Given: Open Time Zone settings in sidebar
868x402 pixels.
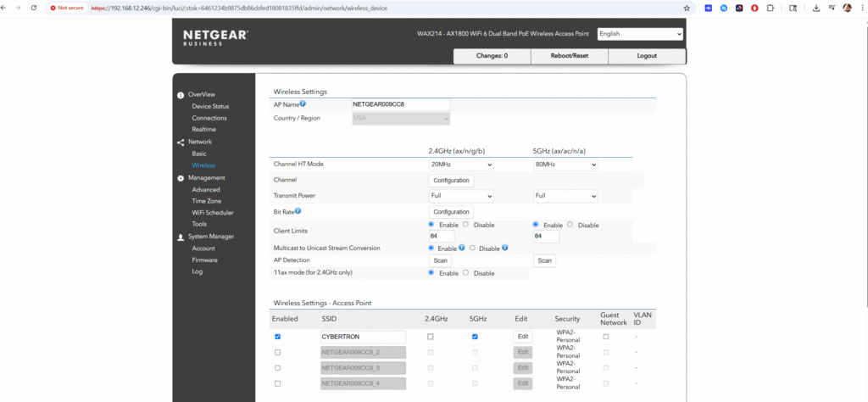Looking at the screenshot, I should (x=207, y=201).
